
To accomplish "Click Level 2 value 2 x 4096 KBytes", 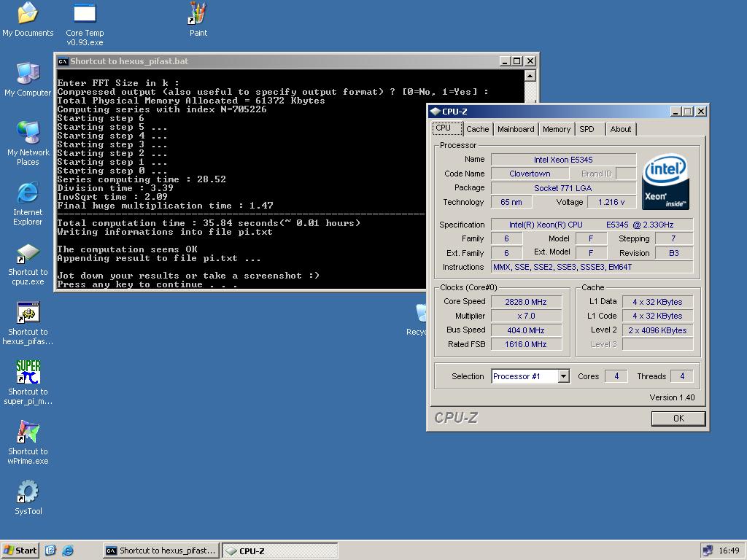I will pyautogui.click(x=657, y=330).
